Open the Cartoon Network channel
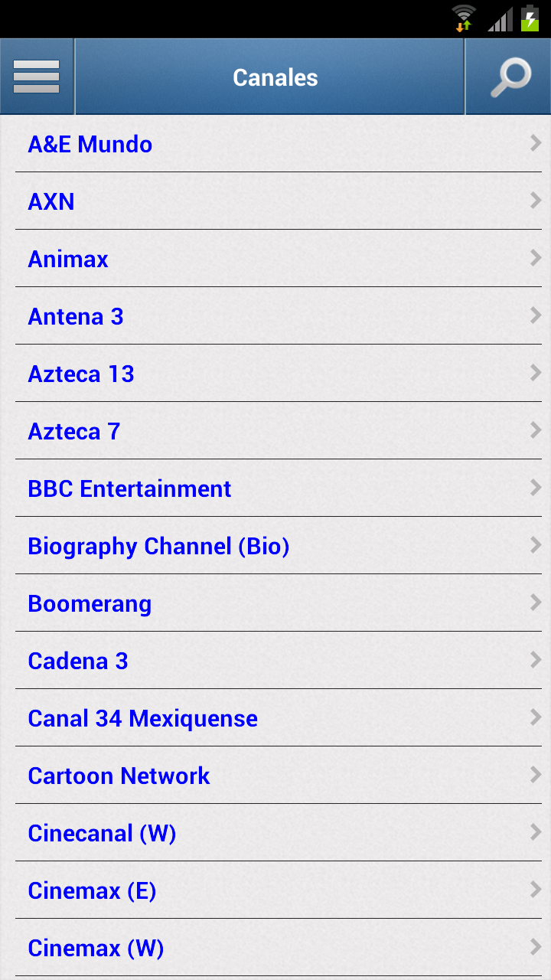 click(119, 776)
